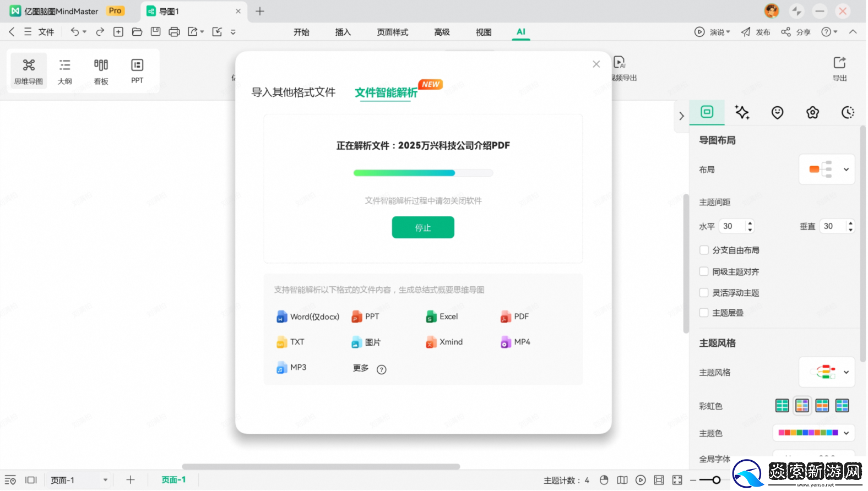Open the AI sparkle panel icon
The width and height of the screenshot is (868, 491).
pos(742,112)
